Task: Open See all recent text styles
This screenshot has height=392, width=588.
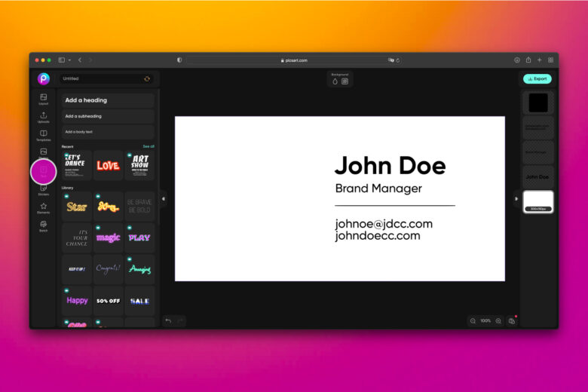Action: pos(149,146)
